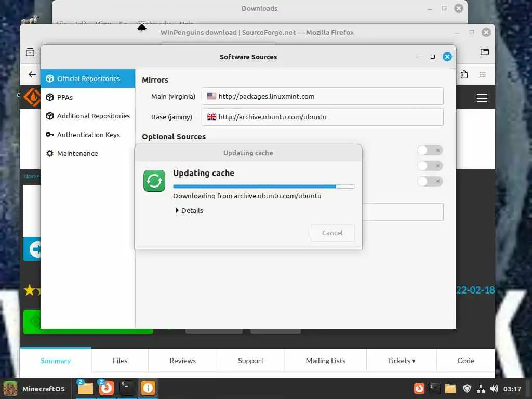Screen dimensions: 532x399
Task: Click folder icon in system tray
Action: (x=450, y=389)
